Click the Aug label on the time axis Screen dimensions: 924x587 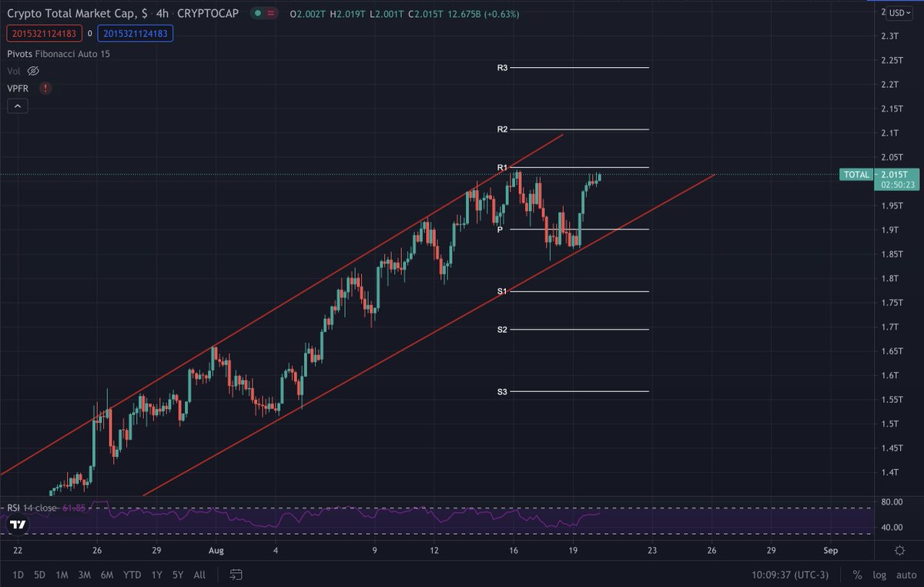216,550
